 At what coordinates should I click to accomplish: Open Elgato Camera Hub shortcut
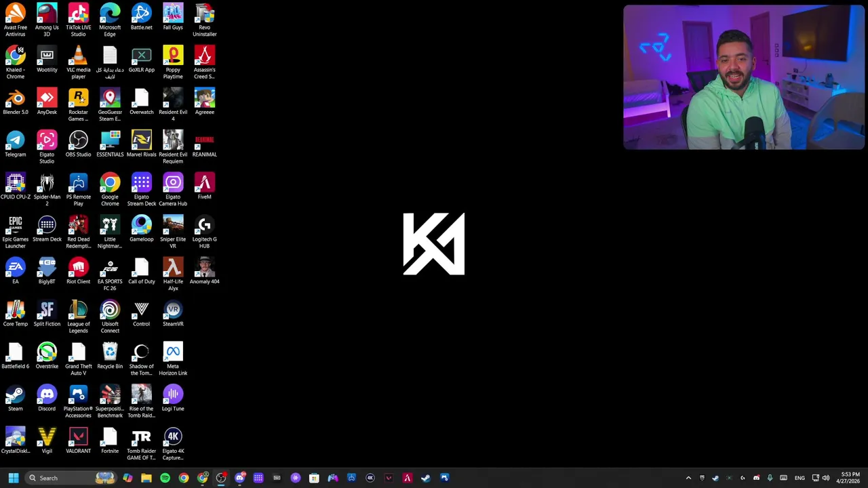(x=173, y=189)
